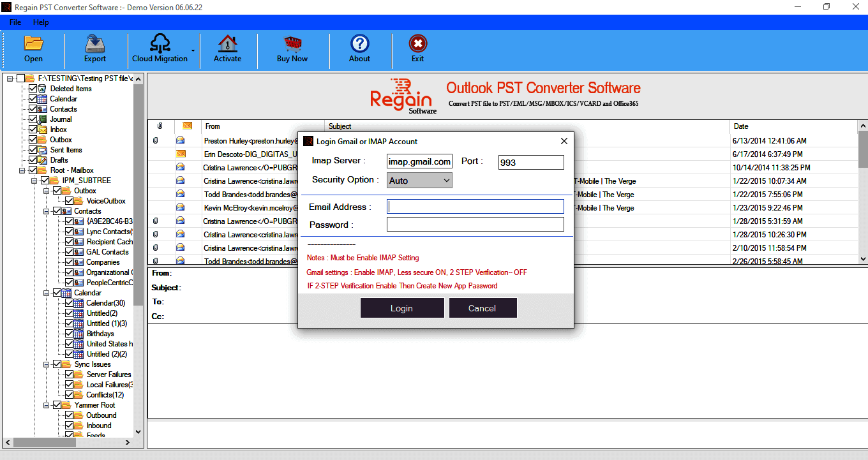Sort by the attachment paperclip column header
This screenshot has height=460, width=868.
160,126
